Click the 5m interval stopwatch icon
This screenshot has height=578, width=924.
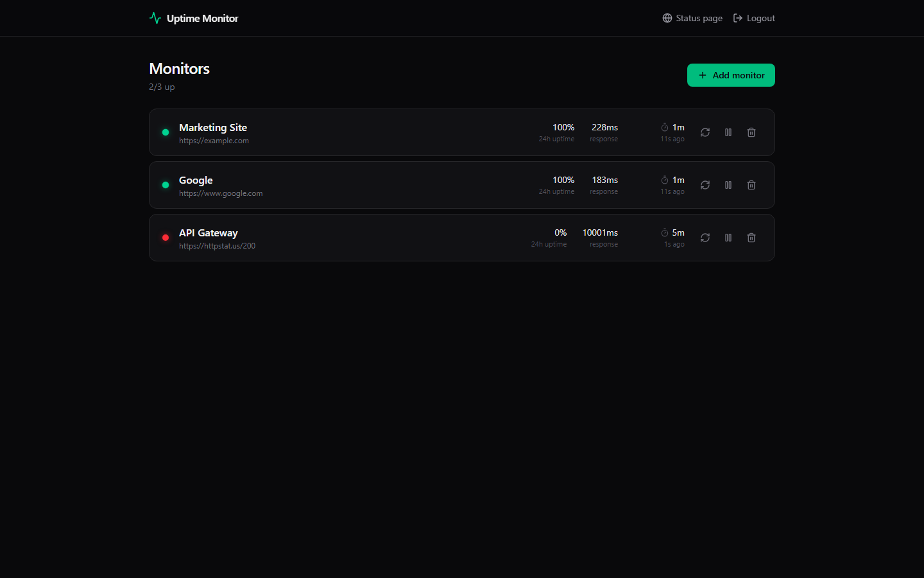tap(665, 232)
